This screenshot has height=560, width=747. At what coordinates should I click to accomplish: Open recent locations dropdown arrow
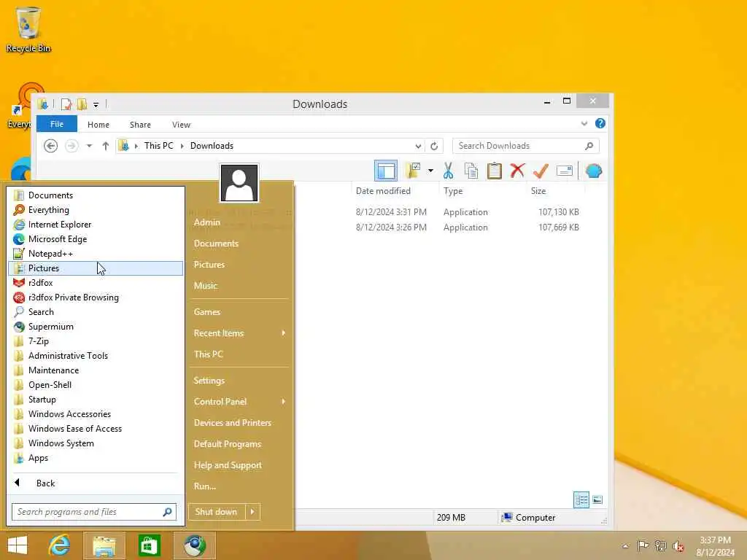pos(89,146)
